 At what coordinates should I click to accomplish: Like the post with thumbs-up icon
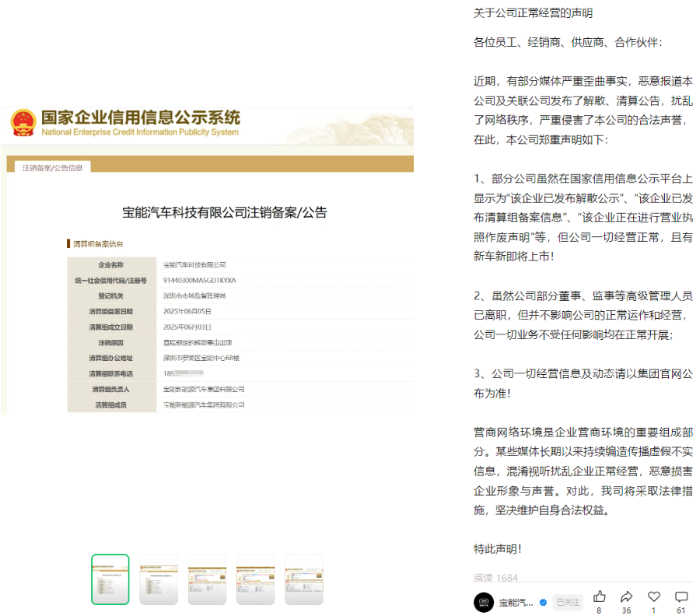(x=599, y=597)
